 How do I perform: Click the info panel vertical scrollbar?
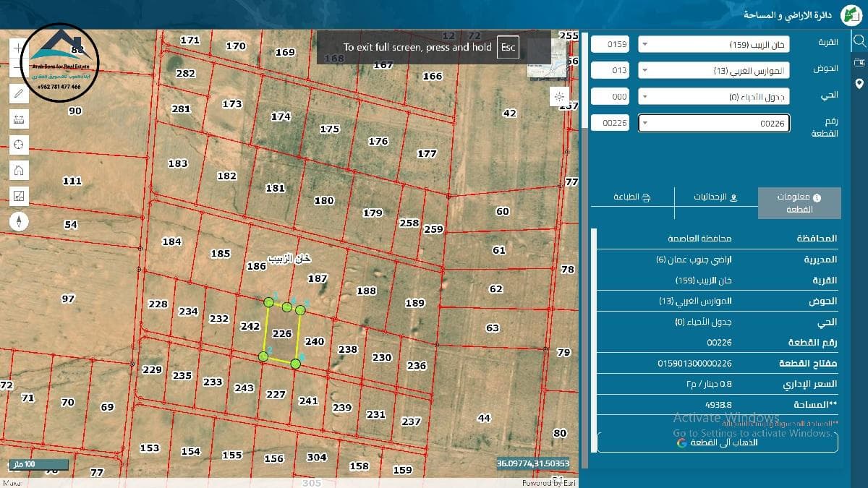pyautogui.click(x=595, y=340)
